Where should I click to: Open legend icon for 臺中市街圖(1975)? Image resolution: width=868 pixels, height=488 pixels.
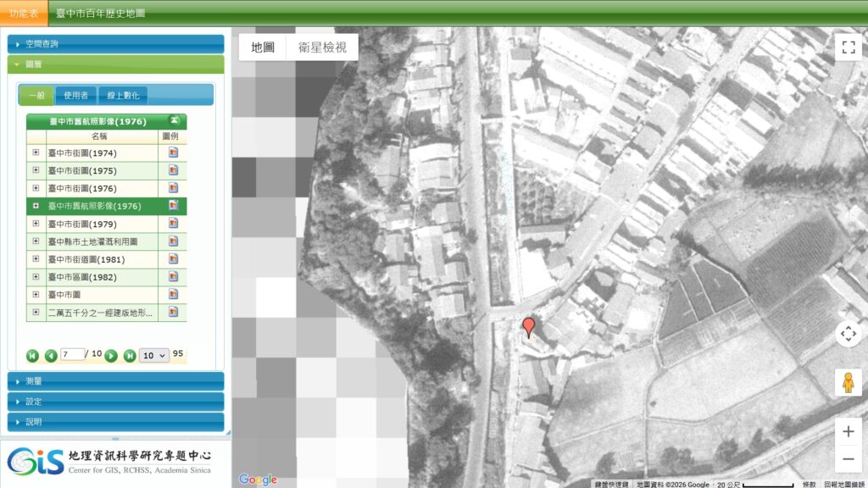click(x=173, y=169)
